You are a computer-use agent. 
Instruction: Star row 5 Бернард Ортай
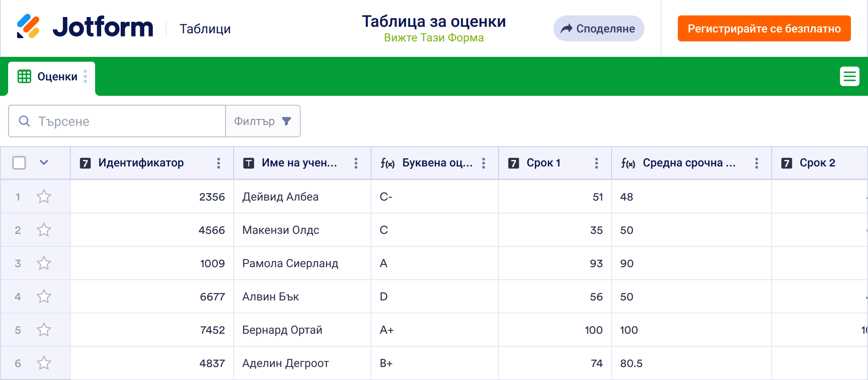click(x=44, y=330)
